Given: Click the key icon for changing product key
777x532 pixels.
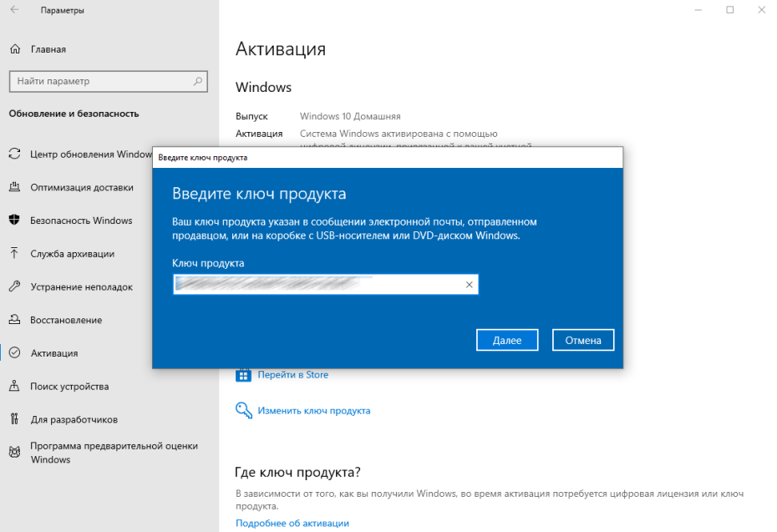Looking at the screenshot, I should (244, 410).
